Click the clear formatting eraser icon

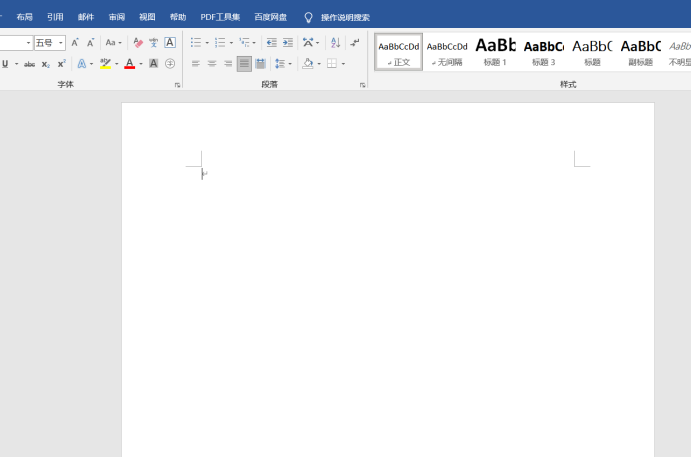coord(138,43)
